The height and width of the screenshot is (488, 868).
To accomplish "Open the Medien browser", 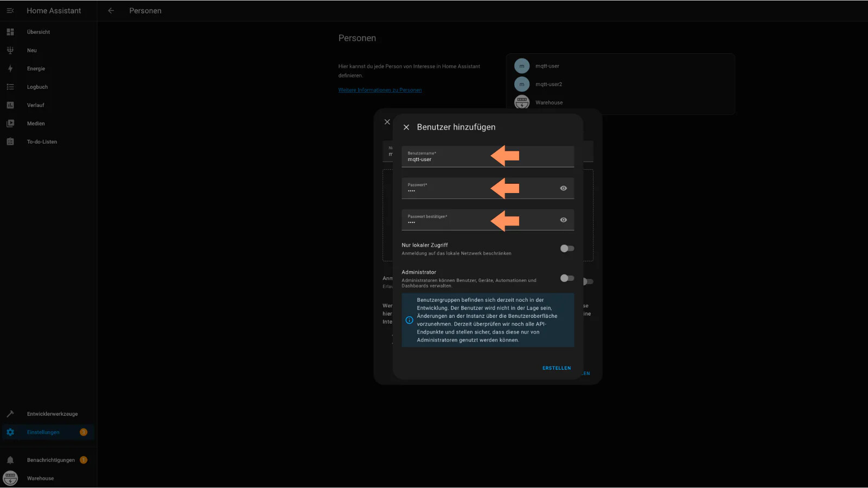I will [x=36, y=124].
